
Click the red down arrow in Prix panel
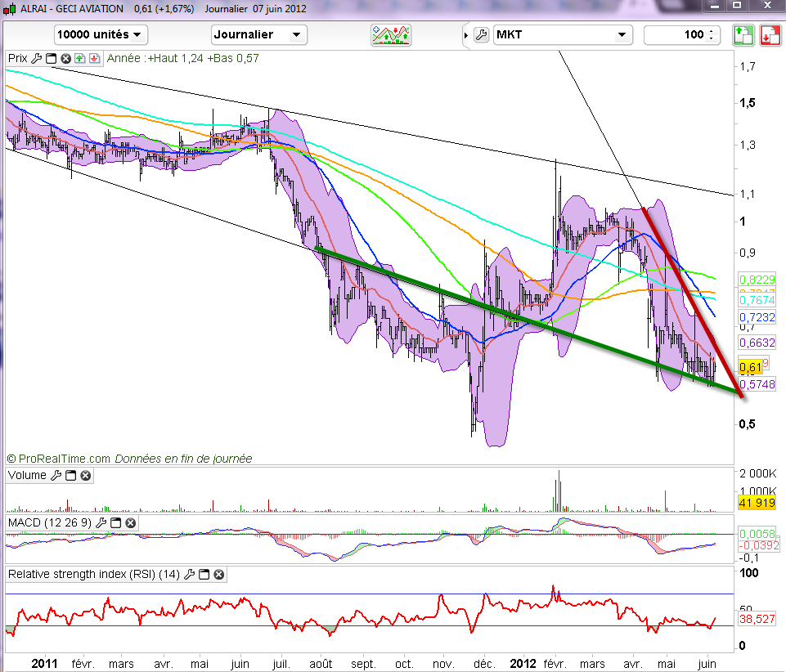(94, 59)
